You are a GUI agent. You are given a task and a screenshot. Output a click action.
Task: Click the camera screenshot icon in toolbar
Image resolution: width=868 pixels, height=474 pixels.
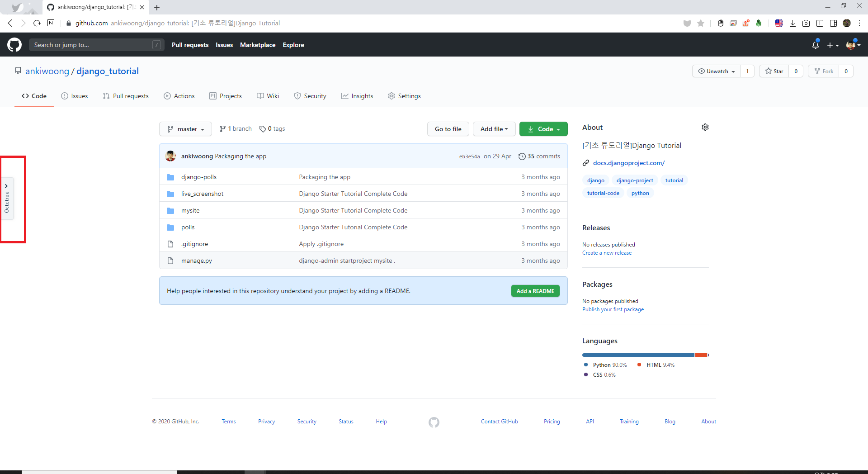click(806, 23)
